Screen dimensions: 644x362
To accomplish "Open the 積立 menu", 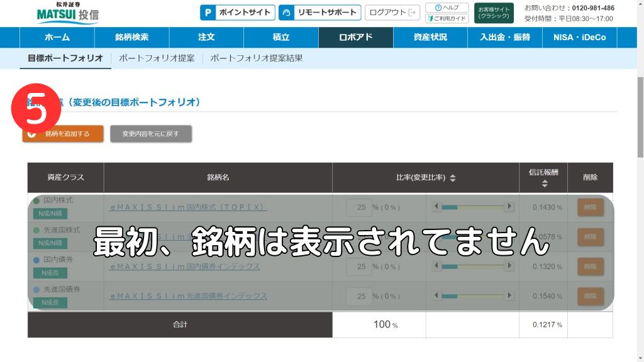I will click(281, 37).
